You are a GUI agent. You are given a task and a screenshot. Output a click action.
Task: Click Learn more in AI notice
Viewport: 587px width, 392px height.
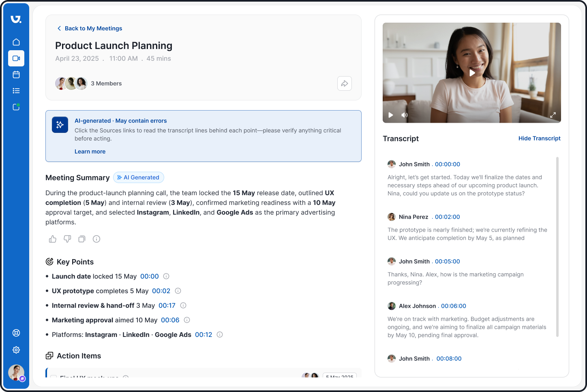[x=90, y=151]
